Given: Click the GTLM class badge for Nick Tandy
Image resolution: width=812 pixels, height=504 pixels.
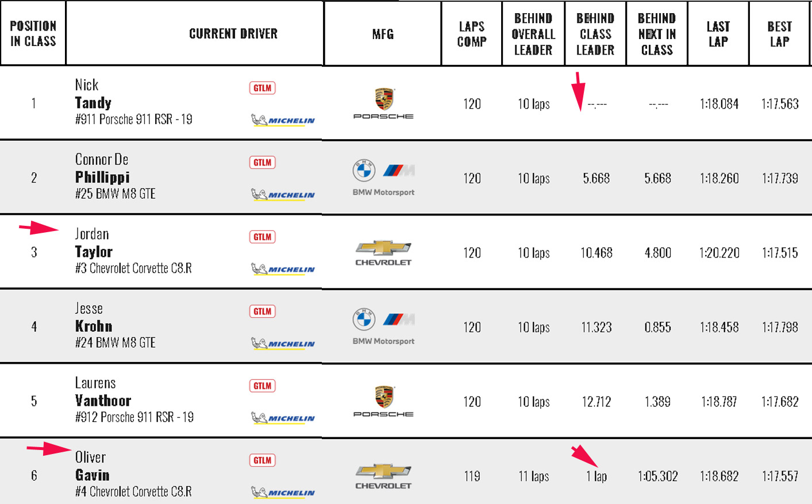Looking at the screenshot, I should click(x=262, y=88).
